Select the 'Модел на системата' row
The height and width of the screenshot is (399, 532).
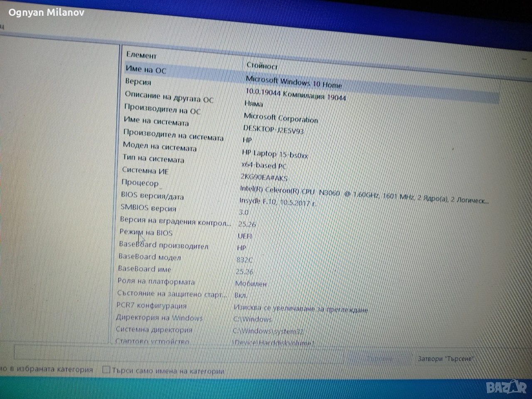click(x=160, y=147)
